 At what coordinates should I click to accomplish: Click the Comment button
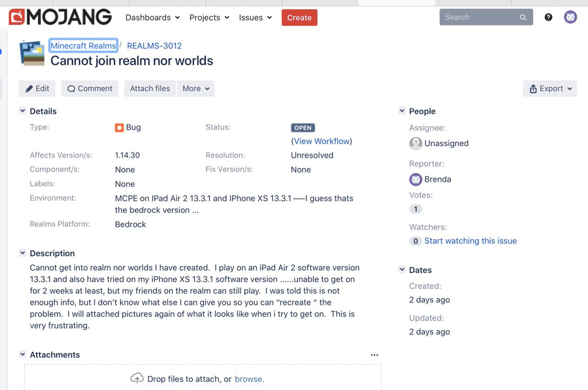(90, 88)
